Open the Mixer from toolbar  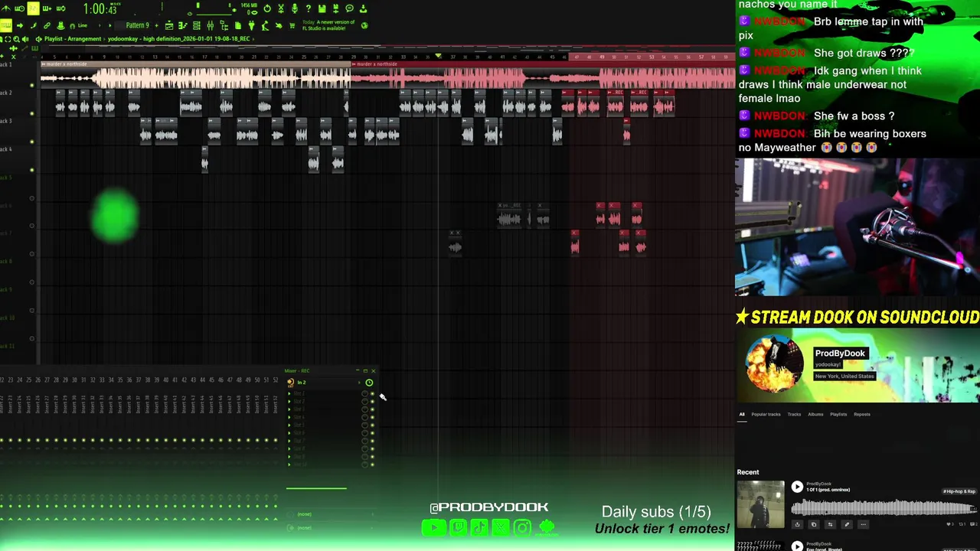pos(210,25)
